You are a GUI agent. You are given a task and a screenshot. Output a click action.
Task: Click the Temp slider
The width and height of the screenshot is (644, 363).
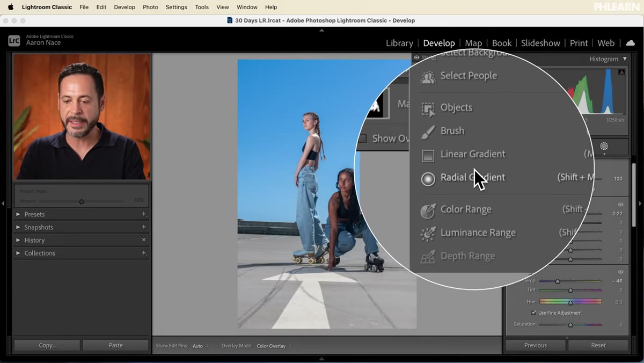(x=570, y=281)
